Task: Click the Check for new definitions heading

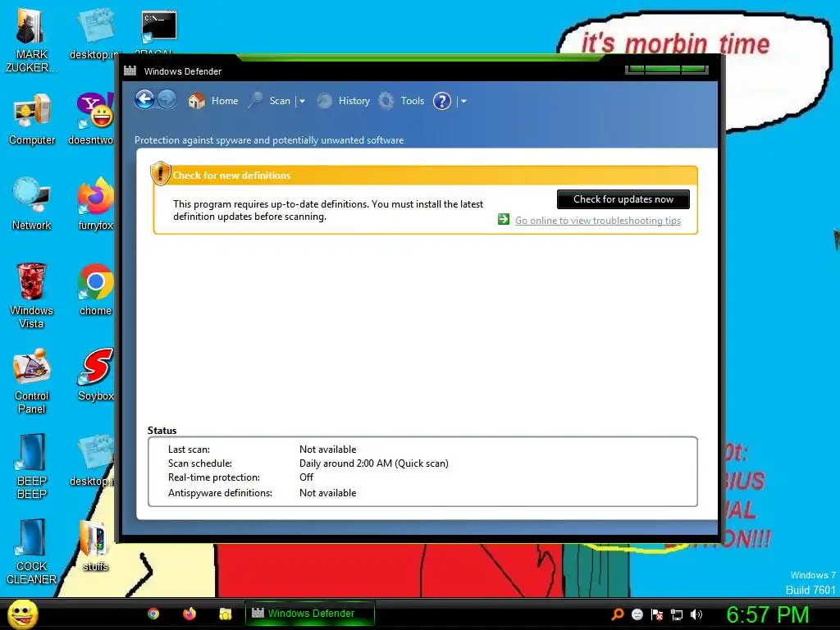Action: (x=231, y=176)
